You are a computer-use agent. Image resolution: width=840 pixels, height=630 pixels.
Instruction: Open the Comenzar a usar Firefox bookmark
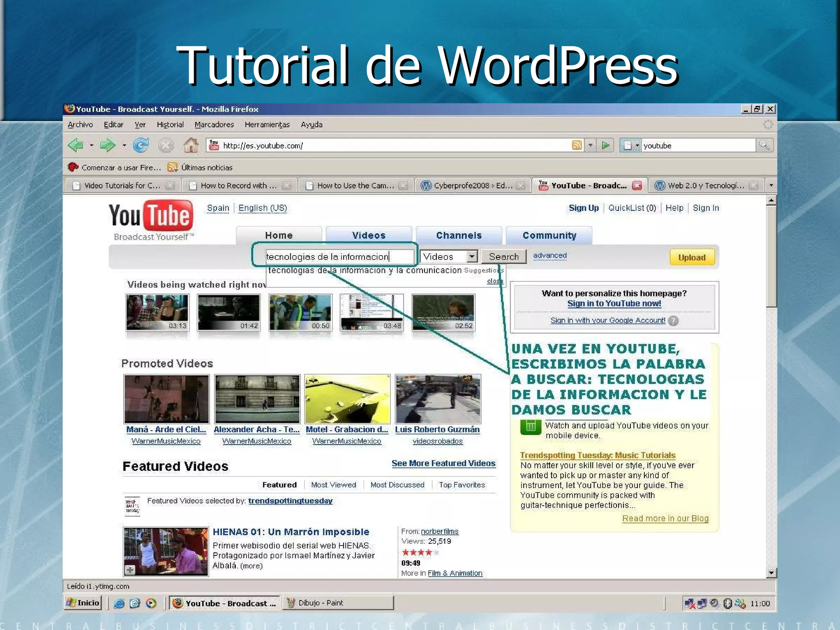click(114, 167)
